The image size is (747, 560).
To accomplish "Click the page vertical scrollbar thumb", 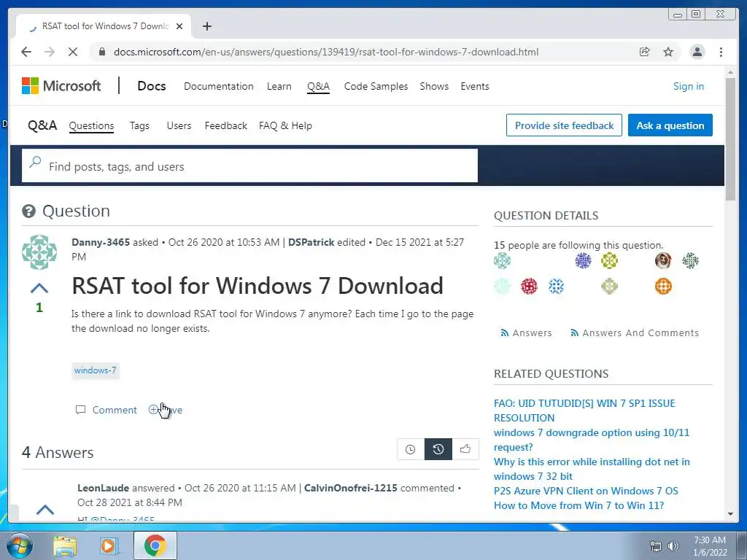I will (x=730, y=139).
